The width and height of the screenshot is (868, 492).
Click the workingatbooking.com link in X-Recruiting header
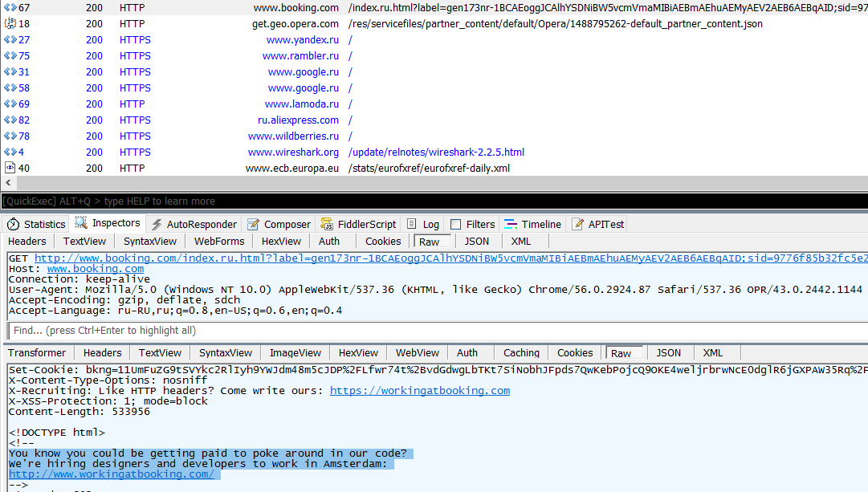[419, 391]
